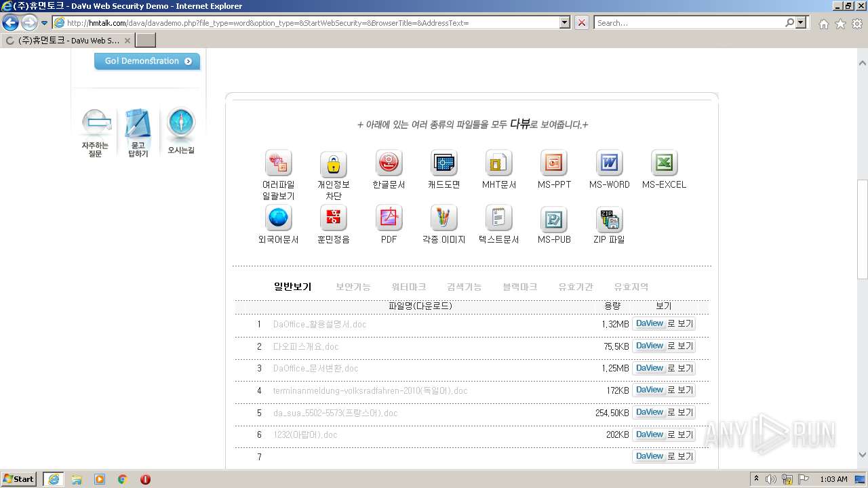The width and height of the screenshot is (868, 488).
Task: Choose the 한글문서 file type icon
Action: click(x=389, y=163)
